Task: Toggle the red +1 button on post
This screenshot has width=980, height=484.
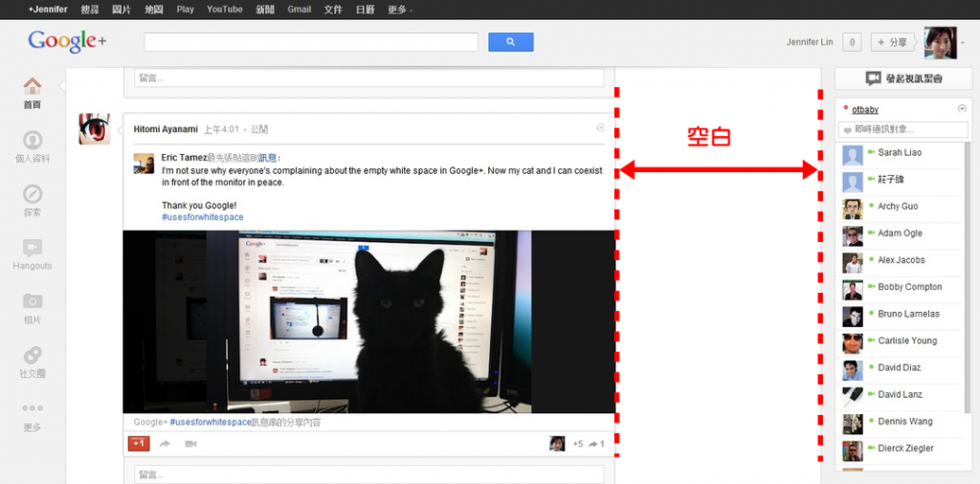Action: (x=139, y=444)
